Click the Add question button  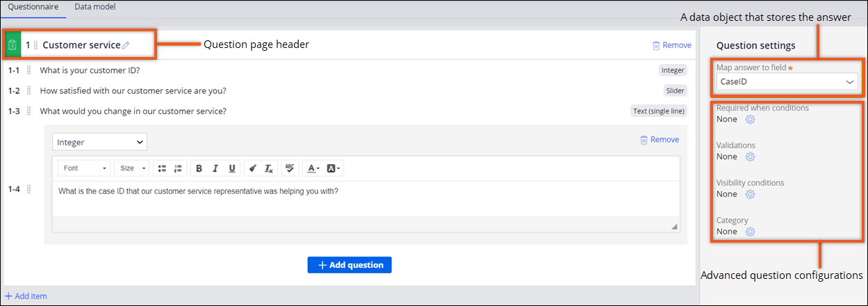[x=350, y=265]
